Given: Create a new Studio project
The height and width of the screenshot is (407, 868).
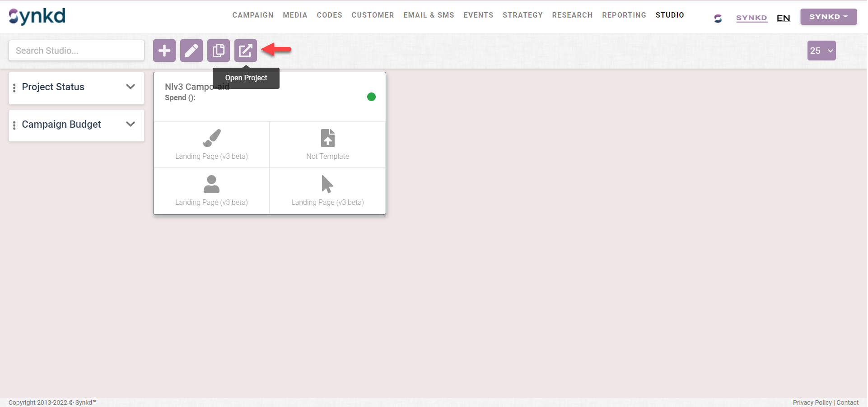Looking at the screenshot, I should click(164, 51).
